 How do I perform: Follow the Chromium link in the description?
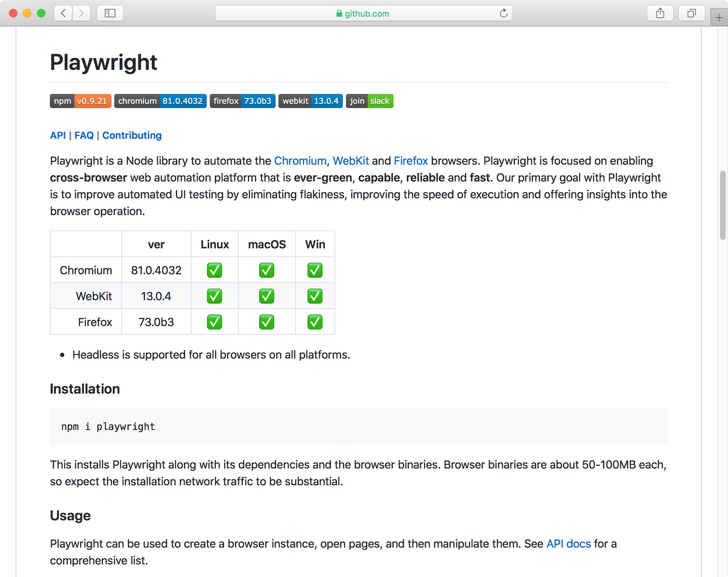[x=300, y=161]
